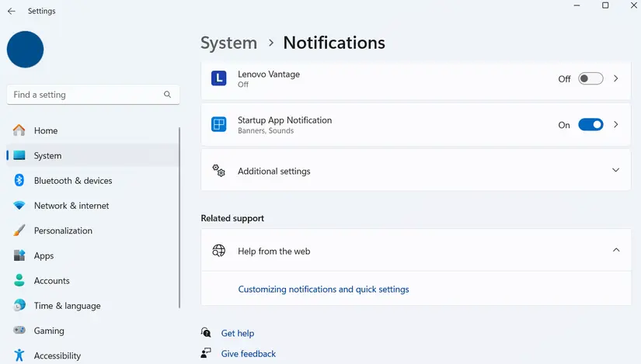Select Personalization in the sidebar
Viewport: 641px width, 364px height.
coord(63,231)
